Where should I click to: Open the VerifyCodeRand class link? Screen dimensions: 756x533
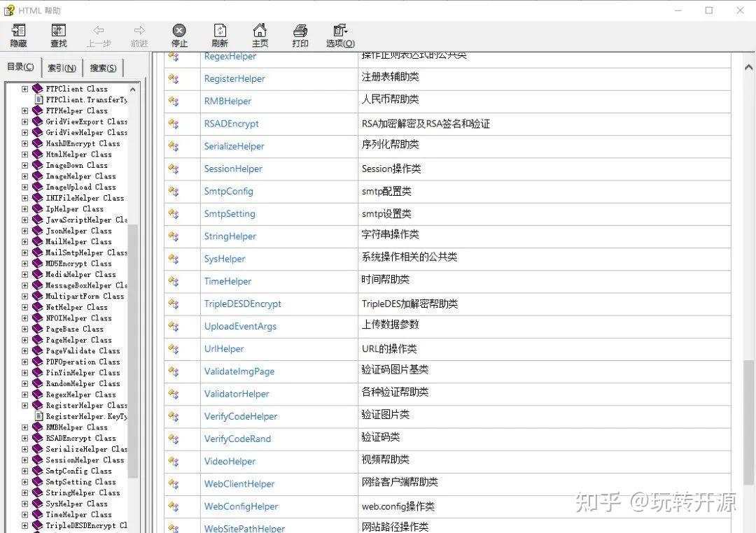pos(237,439)
